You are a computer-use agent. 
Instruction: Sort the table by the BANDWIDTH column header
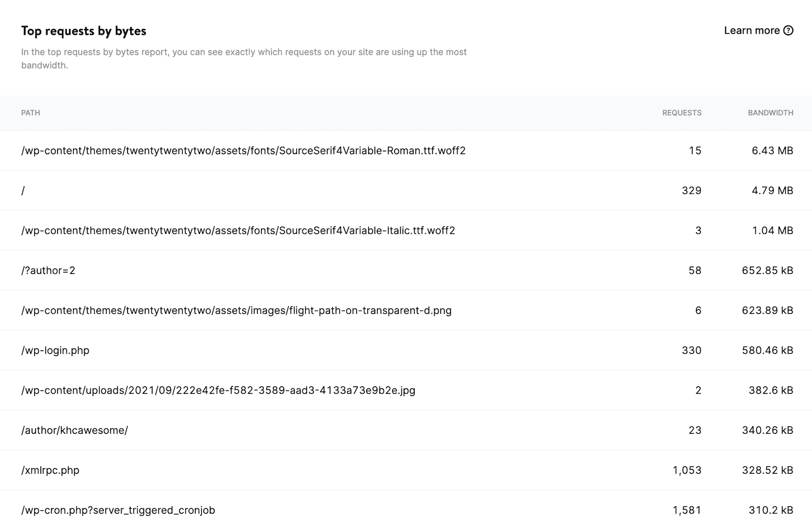point(771,113)
